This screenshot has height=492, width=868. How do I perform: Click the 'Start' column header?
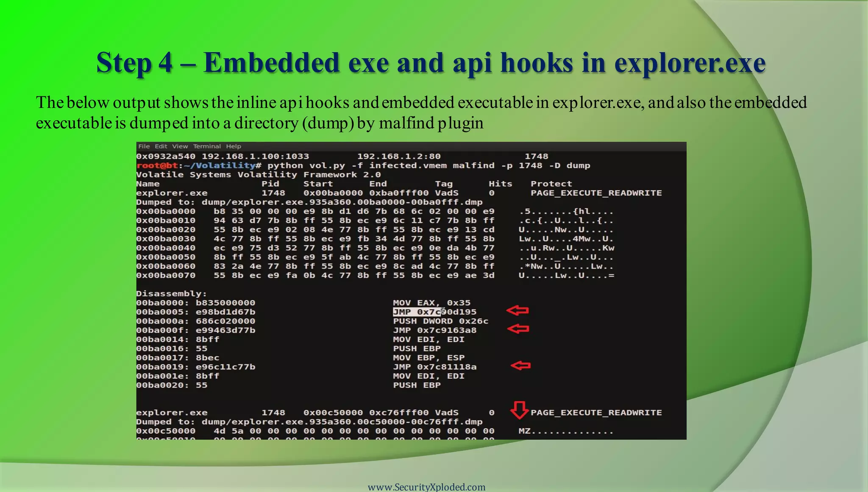coord(318,184)
